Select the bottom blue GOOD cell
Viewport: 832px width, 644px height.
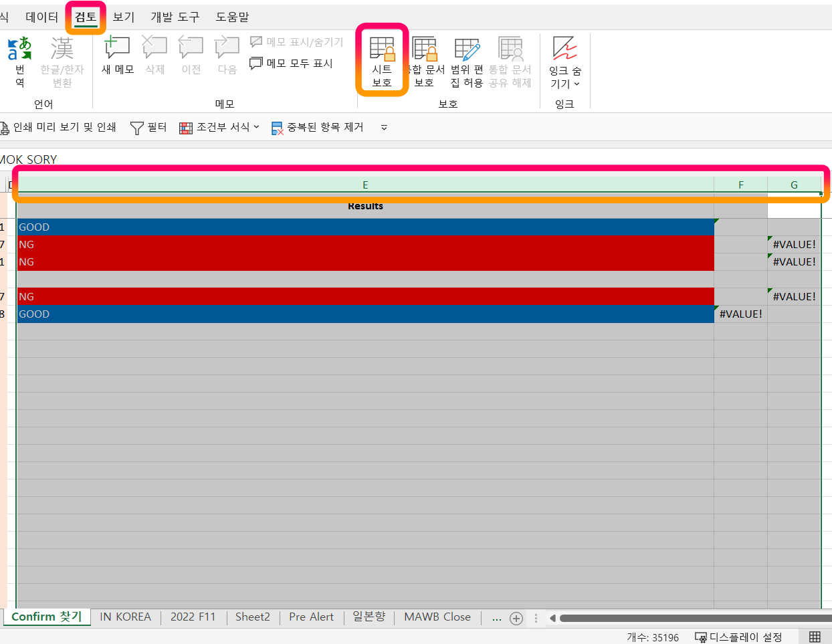365,314
